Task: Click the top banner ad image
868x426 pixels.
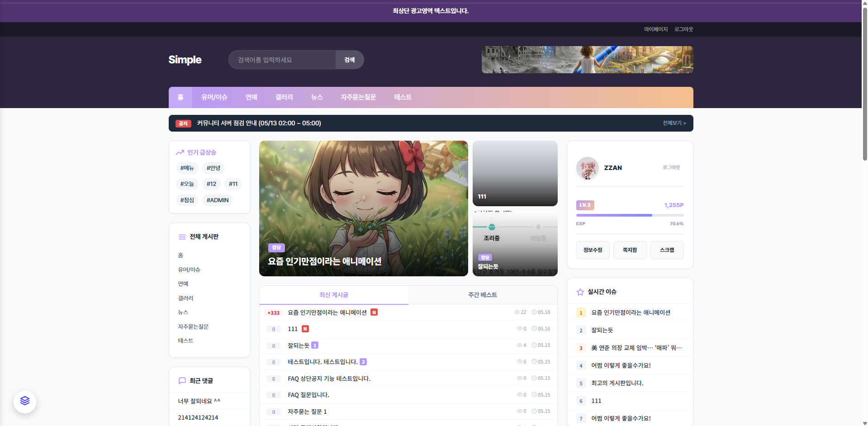Action: click(x=588, y=60)
